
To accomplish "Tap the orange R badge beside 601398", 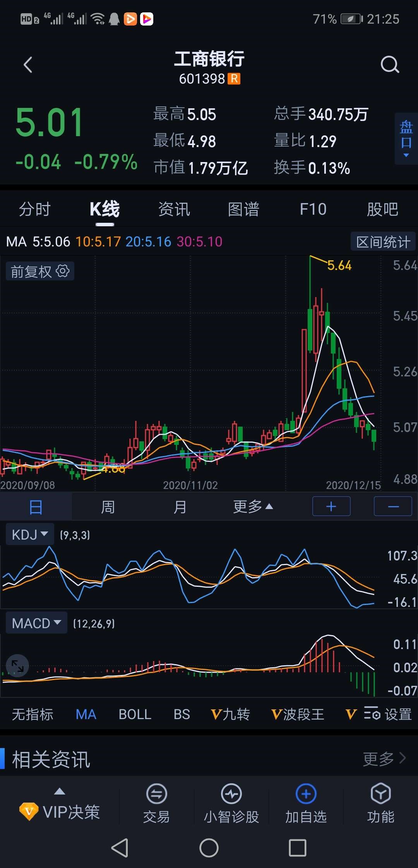I will pyautogui.click(x=234, y=79).
